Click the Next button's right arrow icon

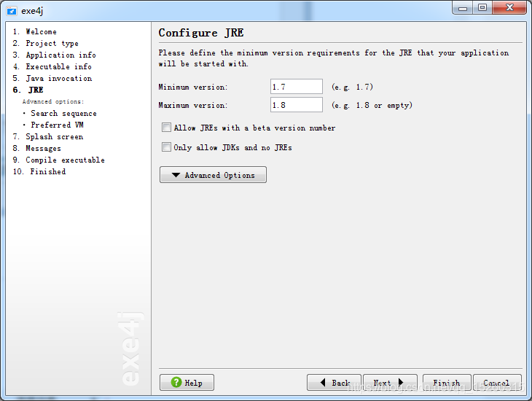401,382
